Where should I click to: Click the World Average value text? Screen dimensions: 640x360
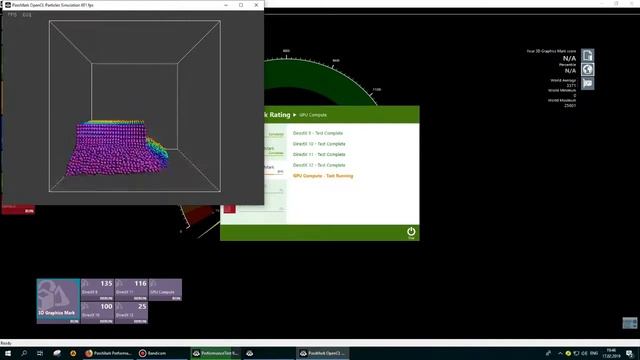[x=571, y=86]
